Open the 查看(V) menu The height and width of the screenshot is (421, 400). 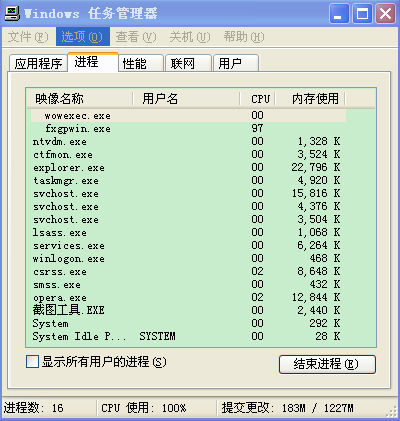coord(136,37)
